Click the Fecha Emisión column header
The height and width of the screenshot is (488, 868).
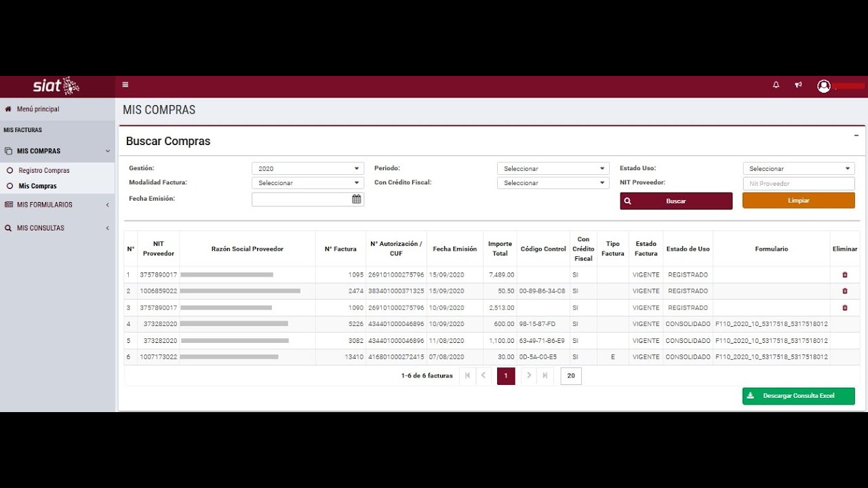click(455, 249)
